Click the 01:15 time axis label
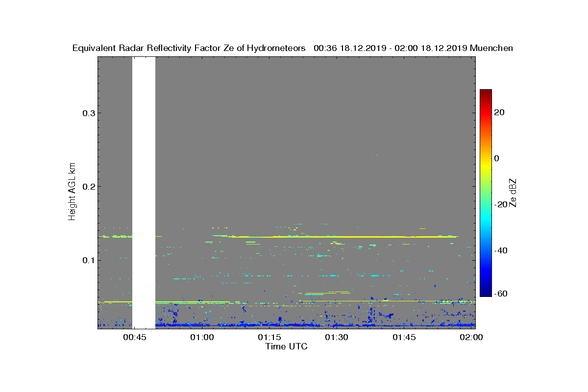Viewport: 588px width, 392px height. pyautogui.click(x=269, y=338)
